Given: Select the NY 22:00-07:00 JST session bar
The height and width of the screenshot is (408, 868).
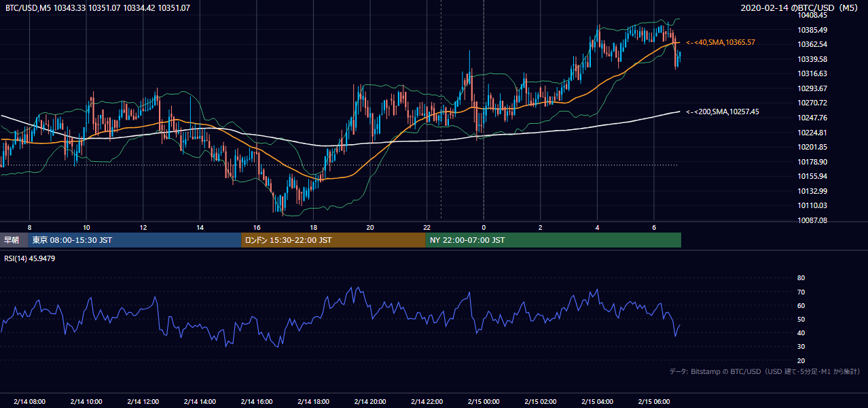Looking at the screenshot, I should coord(554,240).
